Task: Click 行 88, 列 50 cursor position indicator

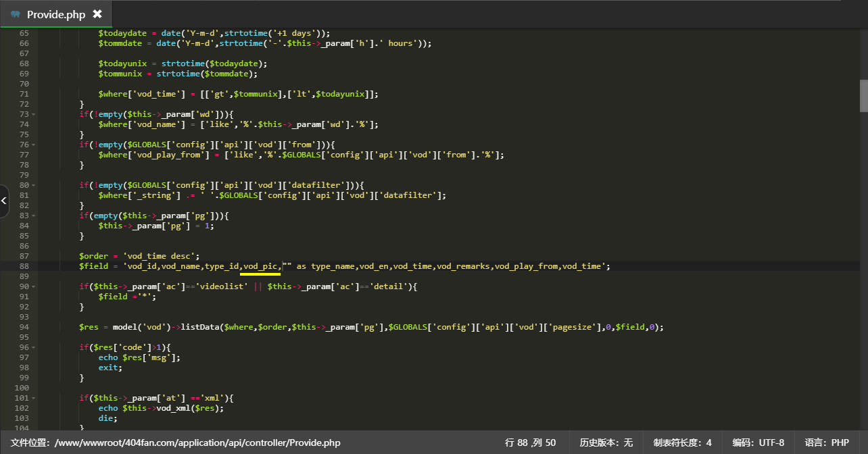Action: tap(531, 443)
